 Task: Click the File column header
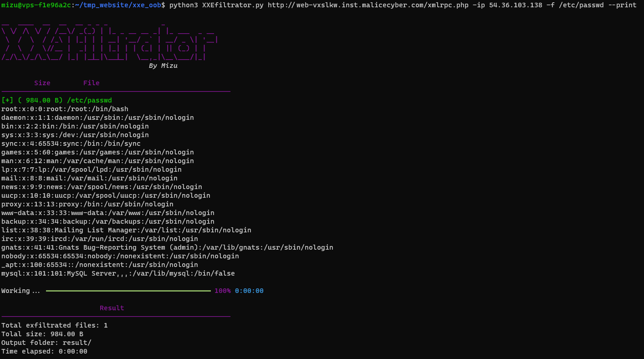coord(91,83)
